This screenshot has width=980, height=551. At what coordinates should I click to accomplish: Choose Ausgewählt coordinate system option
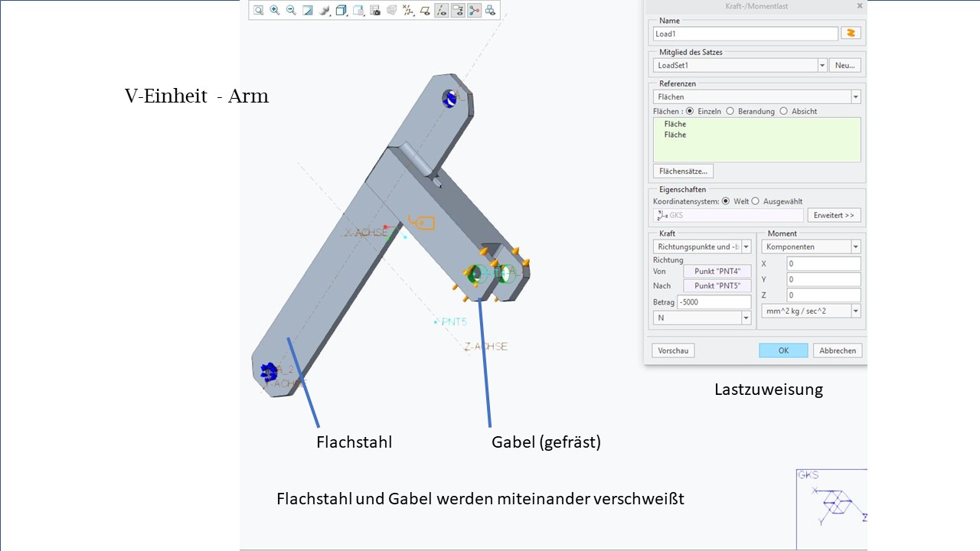[756, 201]
